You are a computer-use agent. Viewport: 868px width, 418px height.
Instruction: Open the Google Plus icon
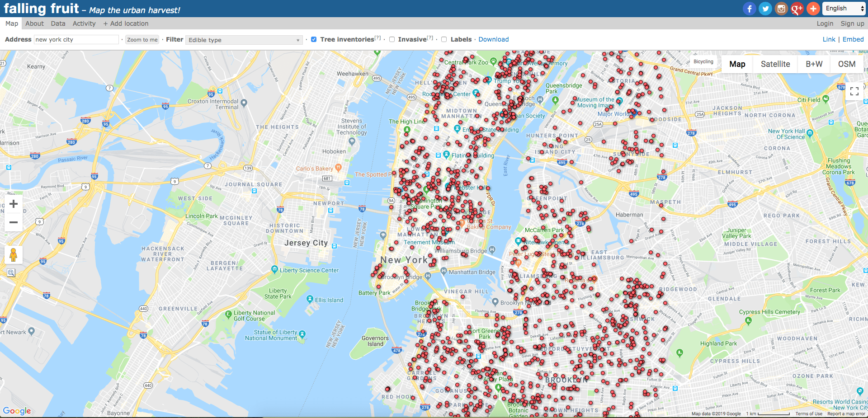(797, 9)
